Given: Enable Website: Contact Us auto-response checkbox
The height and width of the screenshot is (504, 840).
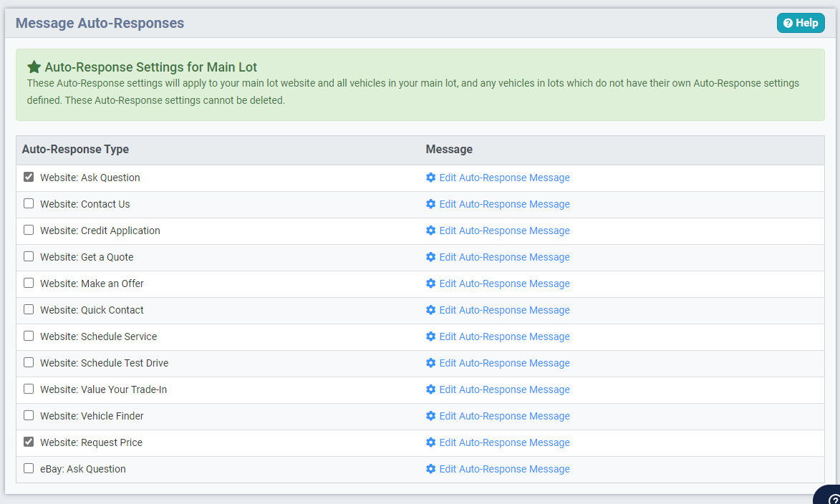Looking at the screenshot, I should pos(29,203).
